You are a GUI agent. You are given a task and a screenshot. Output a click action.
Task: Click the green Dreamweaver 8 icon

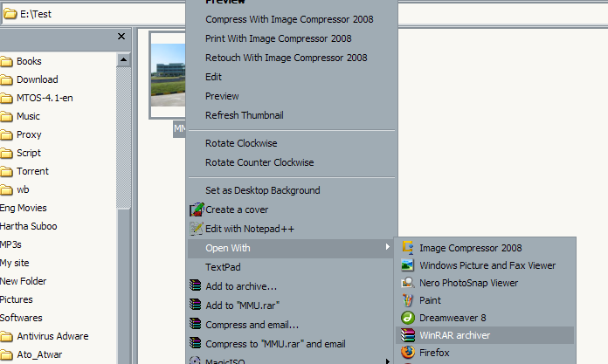[408, 318]
